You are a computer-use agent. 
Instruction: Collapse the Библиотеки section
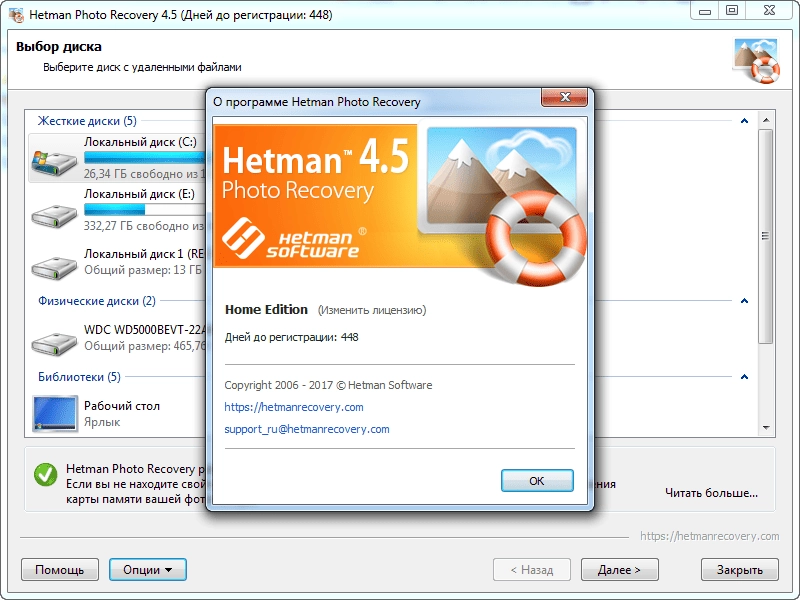point(744,377)
